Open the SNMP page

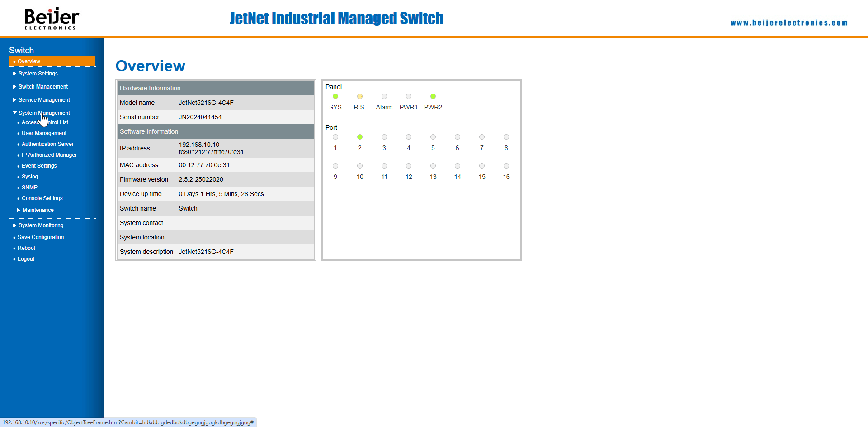[x=29, y=188]
